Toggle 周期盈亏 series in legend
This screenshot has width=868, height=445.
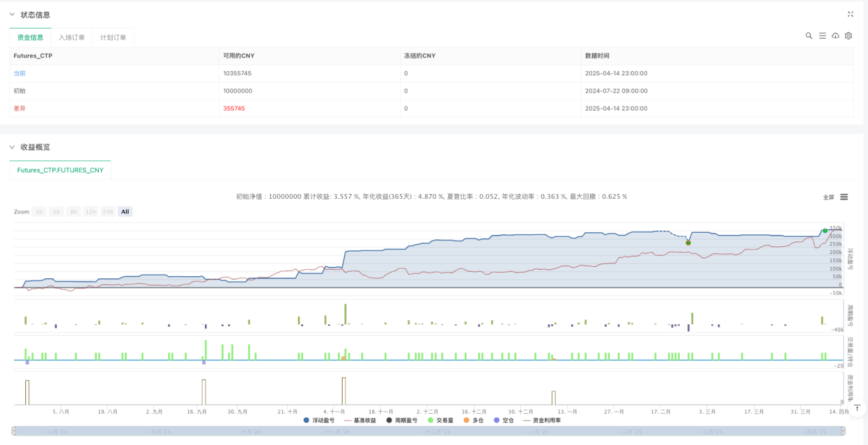[x=402, y=420]
